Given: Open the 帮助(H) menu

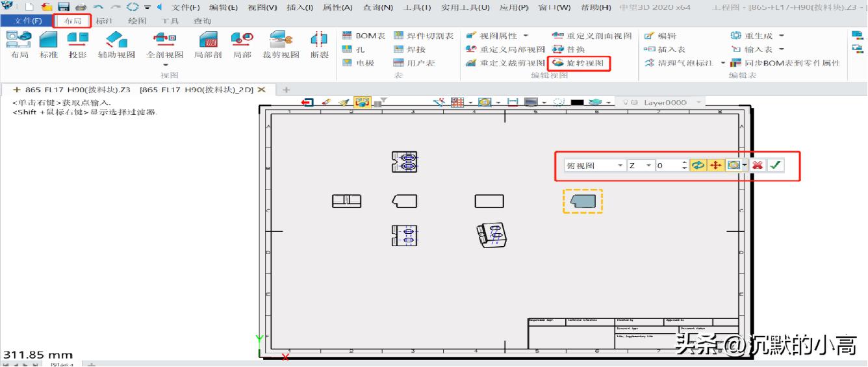Looking at the screenshot, I should tap(596, 7).
